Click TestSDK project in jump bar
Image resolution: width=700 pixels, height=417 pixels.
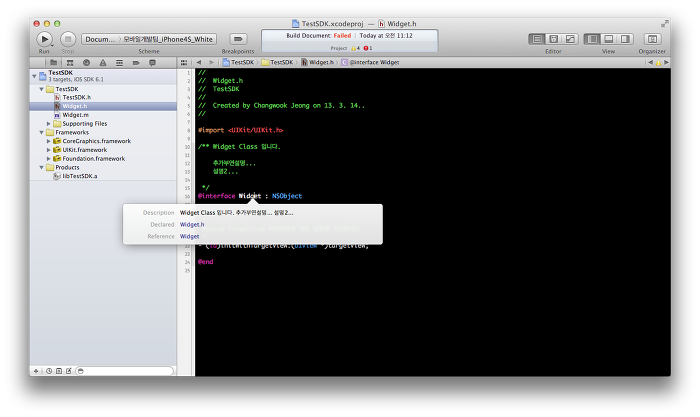pos(238,63)
